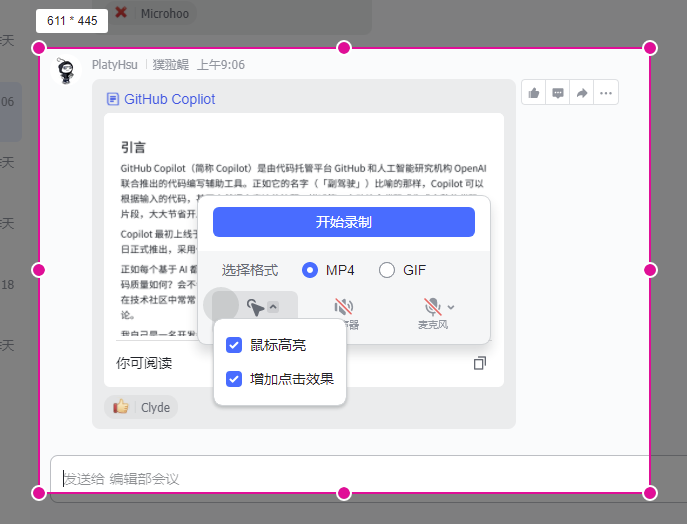This screenshot has width=687, height=524.
Task: Click the reply comment icon in message toolbar
Action: tap(558, 93)
